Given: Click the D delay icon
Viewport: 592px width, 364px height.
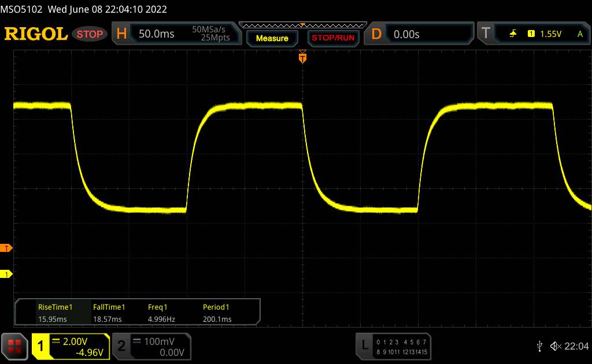Looking at the screenshot, I should click(376, 34).
